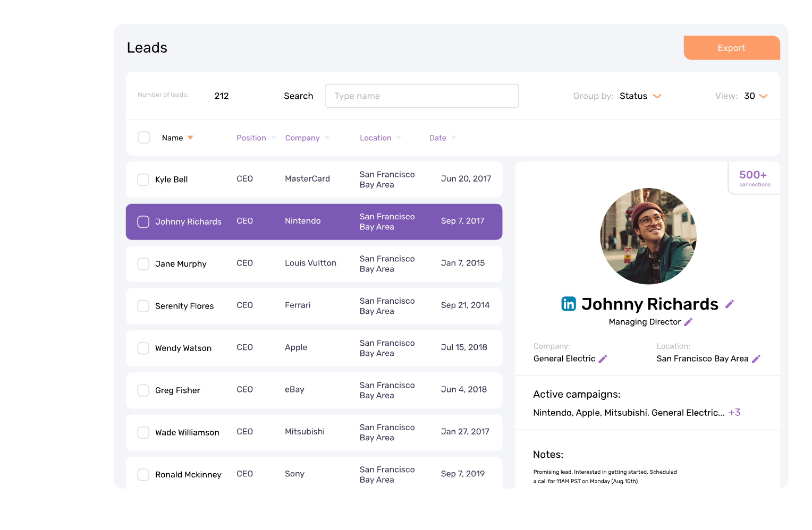Viewport: 812px width, 530px height.
Task: Select the select-all checkbox in table header
Action: (143, 137)
